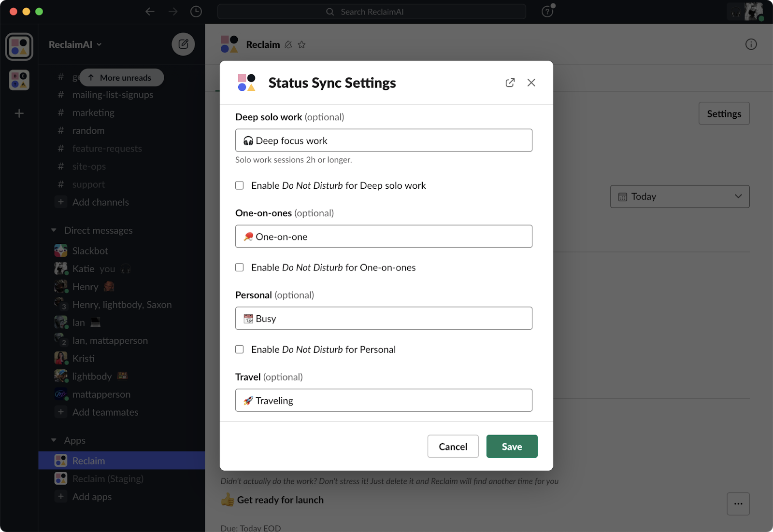Screen dimensions: 773x532
Task: Click Add apps in sidebar
Action: [x=92, y=497]
